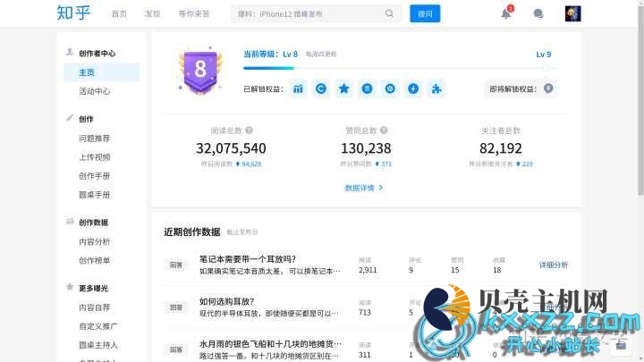
Task: Click the blue 提问 button
Action: (x=425, y=13)
